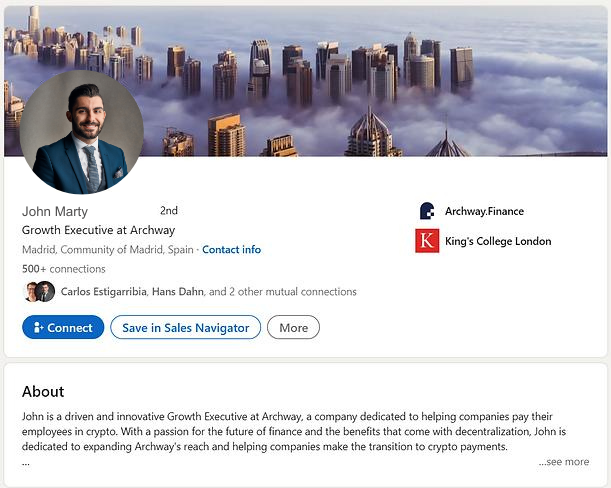Click the mutual connections avatar pair
Viewport: 611px width, 488px height.
tap(38, 292)
